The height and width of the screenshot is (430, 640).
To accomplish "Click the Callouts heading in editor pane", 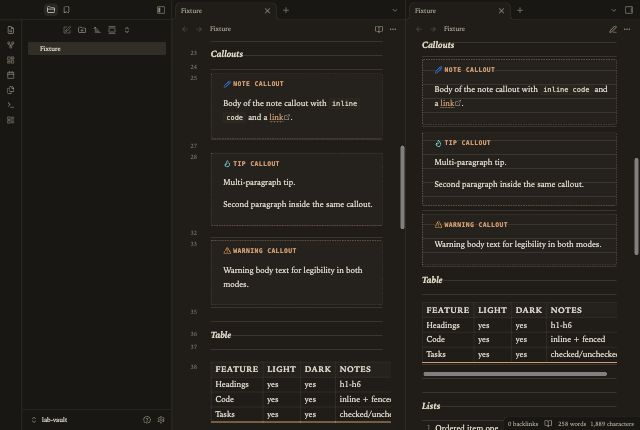I will click(x=227, y=54).
